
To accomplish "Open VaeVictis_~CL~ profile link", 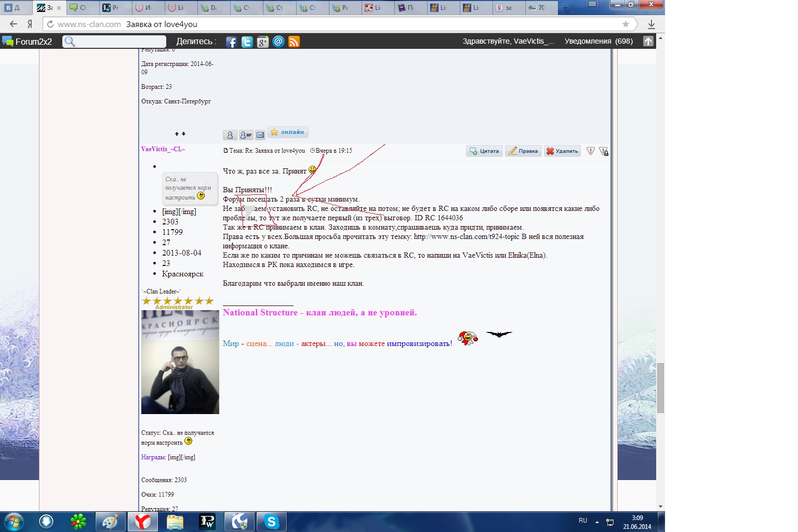I will coord(163,149).
